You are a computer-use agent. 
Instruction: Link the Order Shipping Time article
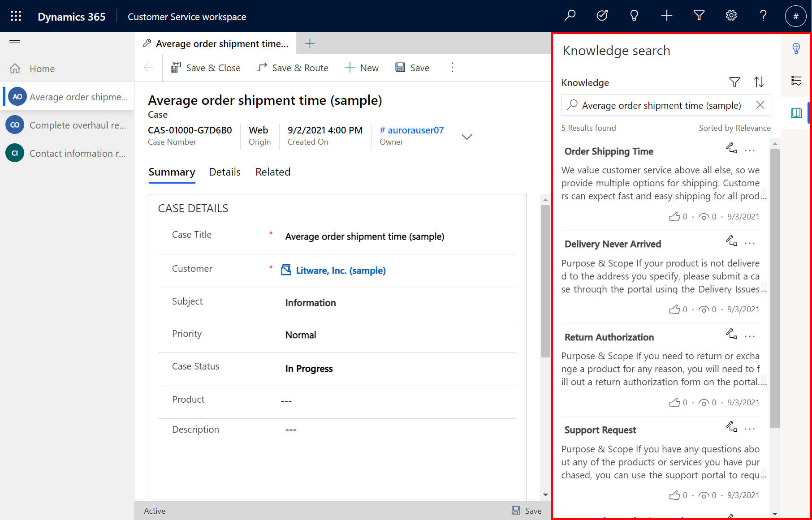click(731, 148)
